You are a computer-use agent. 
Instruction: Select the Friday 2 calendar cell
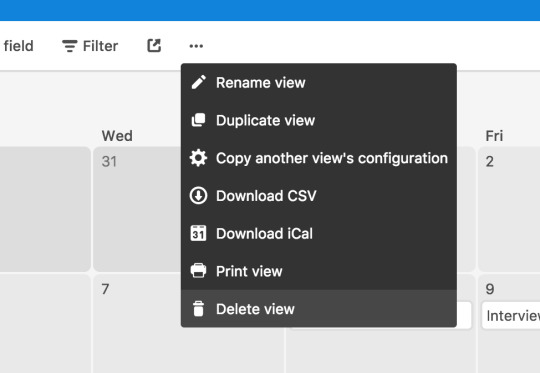[x=509, y=209]
